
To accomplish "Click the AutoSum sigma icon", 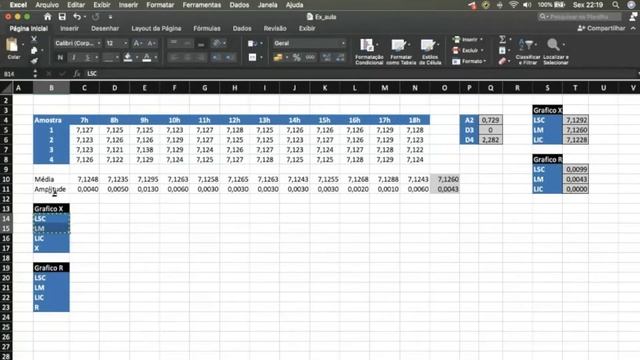I will [x=502, y=39].
